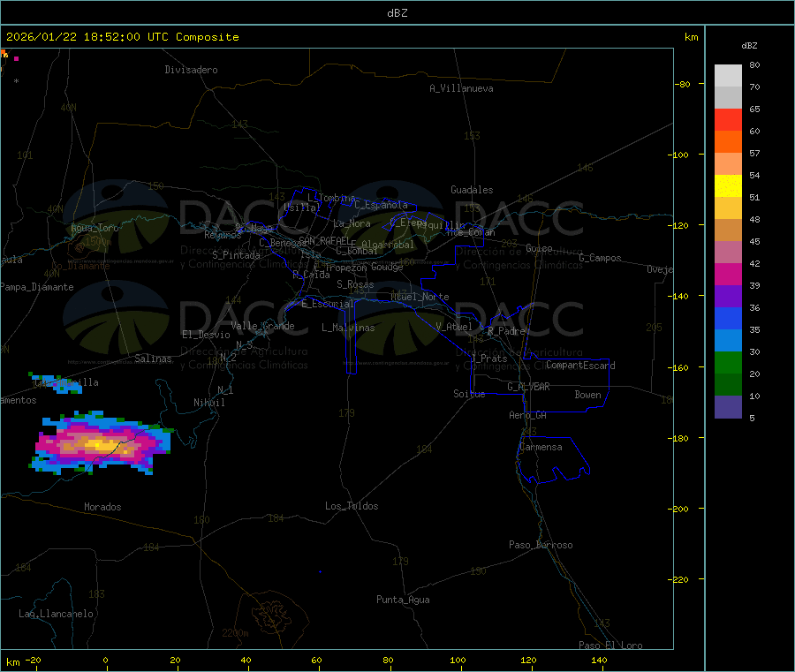Viewport: 795px width, 672px height.
Task: Click the yellow 51-54 dBZ legend swatch
Action: coord(728,186)
